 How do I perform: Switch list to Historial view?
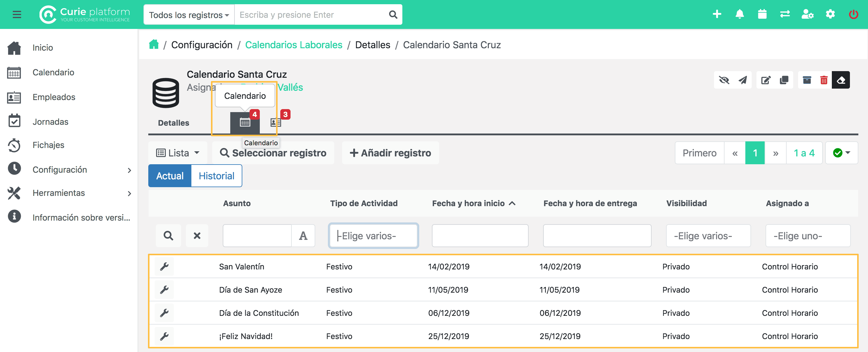coord(216,176)
